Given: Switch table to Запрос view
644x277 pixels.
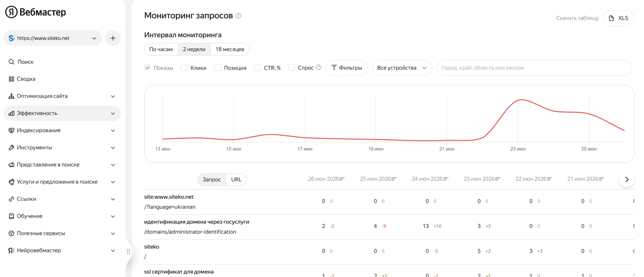Looking at the screenshot, I should pos(212,180).
